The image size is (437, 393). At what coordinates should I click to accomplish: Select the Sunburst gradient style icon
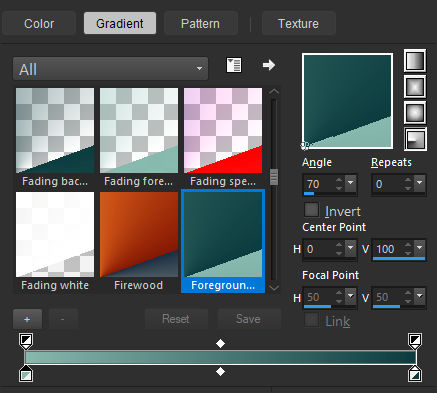point(415,113)
